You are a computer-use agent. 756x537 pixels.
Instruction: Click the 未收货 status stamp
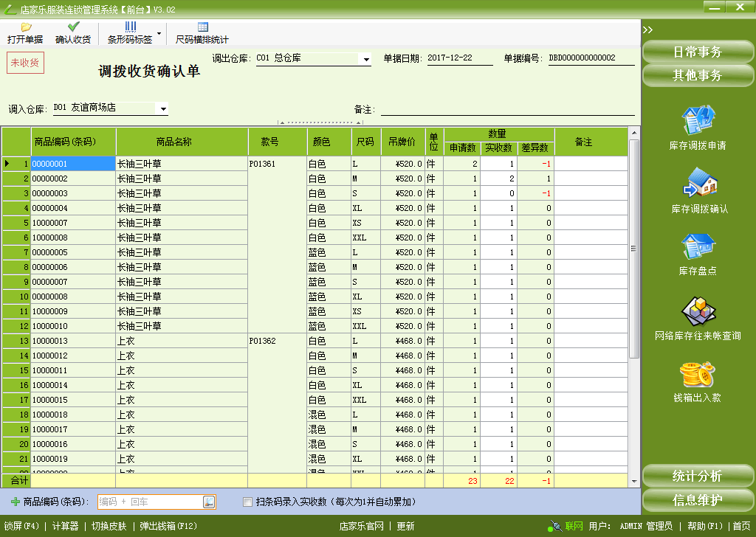pos(25,63)
